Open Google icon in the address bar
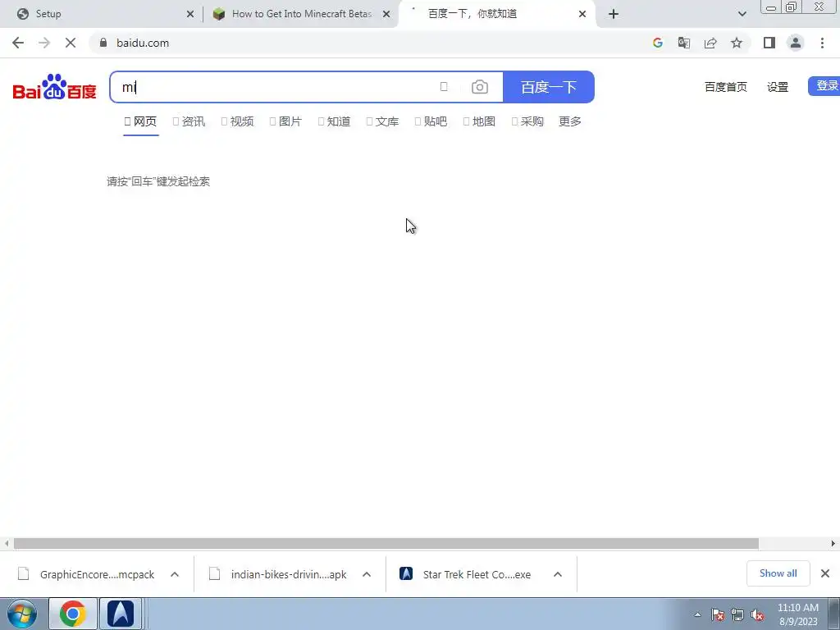This screenshot has width=840, height=630. click(x=658, y=43)
